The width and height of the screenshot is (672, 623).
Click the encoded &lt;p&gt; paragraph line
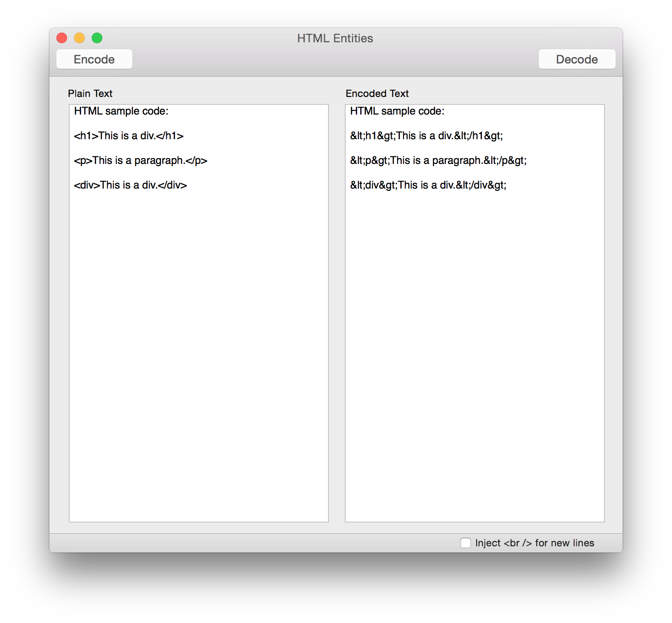(438, 160)
